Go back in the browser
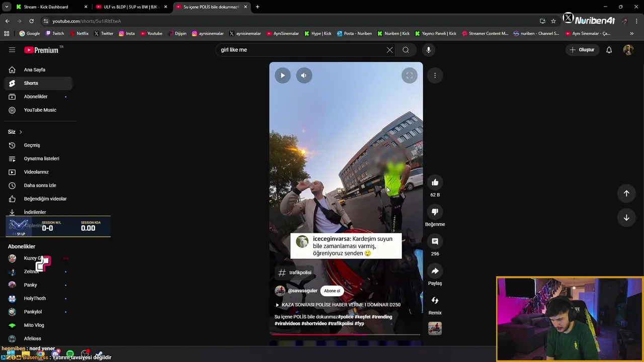 7,21
